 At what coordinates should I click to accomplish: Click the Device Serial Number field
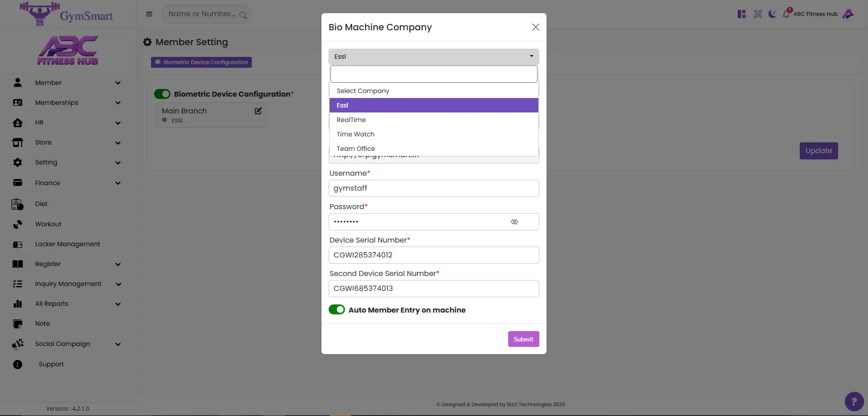pos(434,255)
